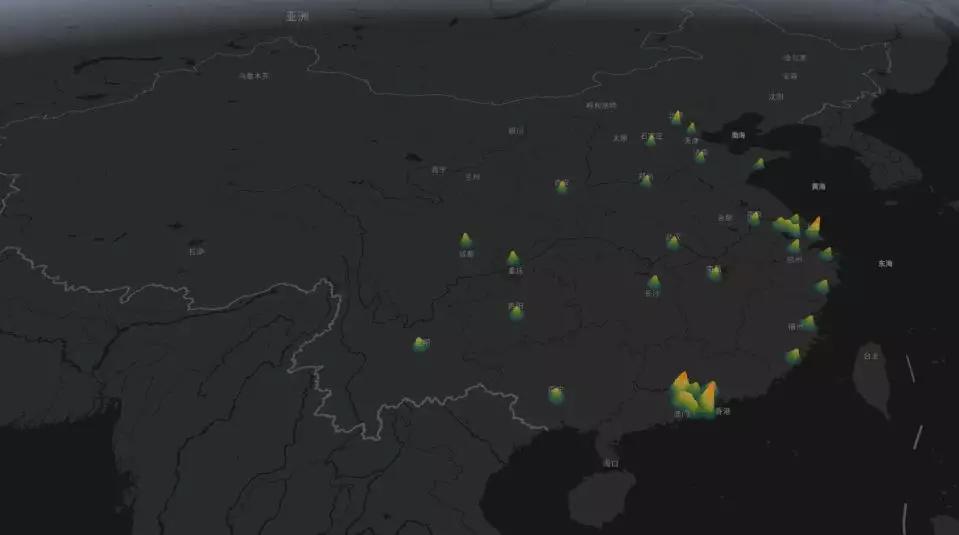The height and width of the screenshot is (535, 959).
Task: Click the 长沙 text label
Action: coord(652,293)
